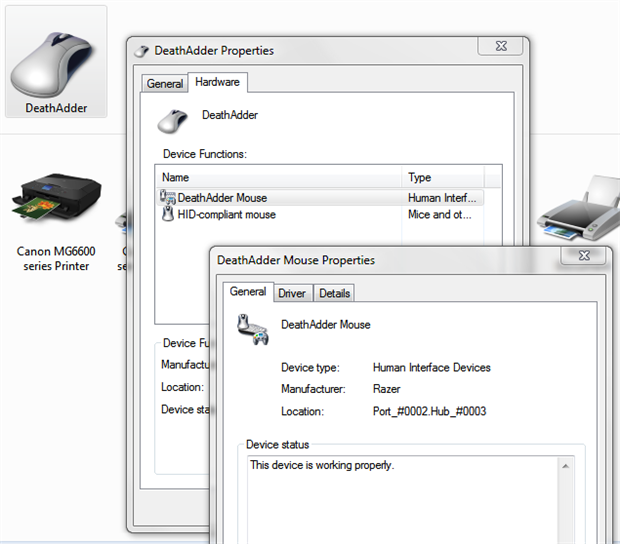620x544 pixels.
Task: Click the 'Mice and ot...' type cell
Action: [x=440, y=214]
